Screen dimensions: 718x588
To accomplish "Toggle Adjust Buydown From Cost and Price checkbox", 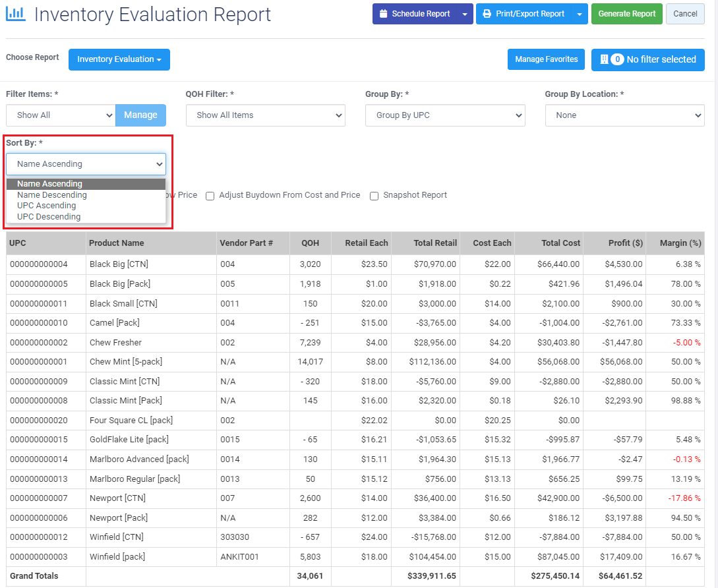I will coord(210,196).
